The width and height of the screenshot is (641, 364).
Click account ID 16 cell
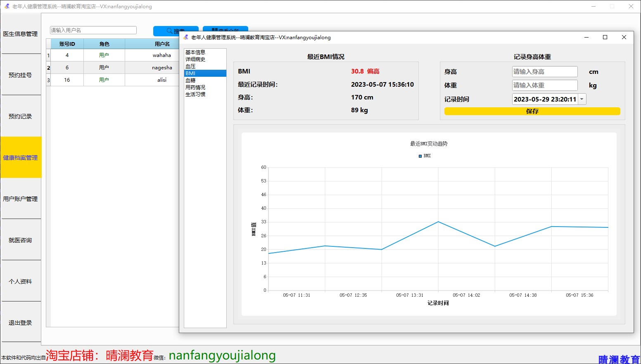tap(67, 80)
